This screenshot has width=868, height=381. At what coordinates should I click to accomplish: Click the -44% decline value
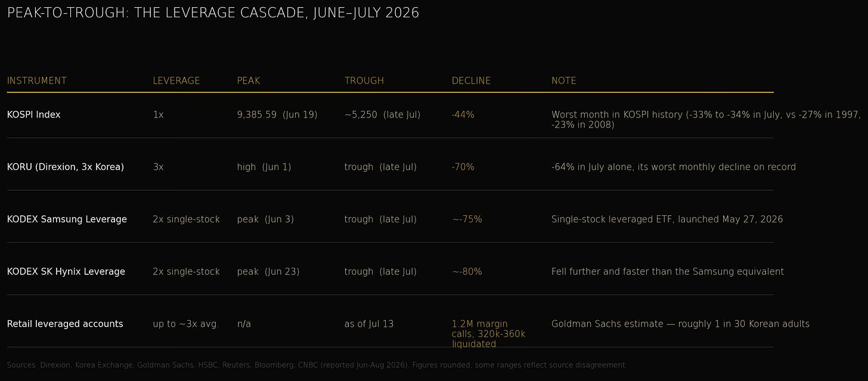coord(463,114)
